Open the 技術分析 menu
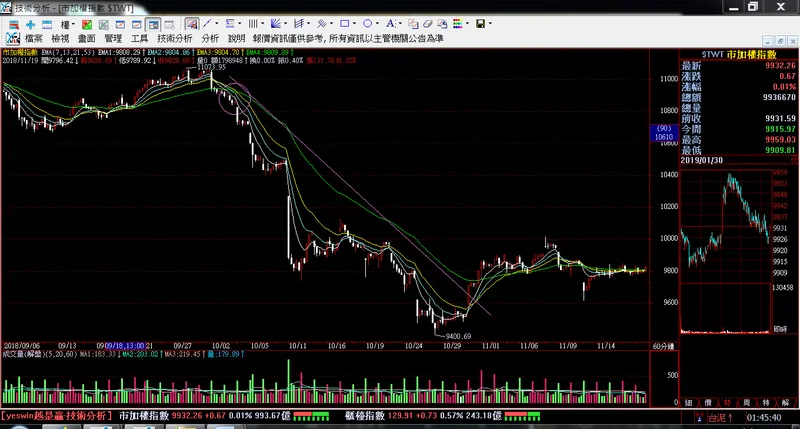 pyautogui.click(x=175, y=38)
